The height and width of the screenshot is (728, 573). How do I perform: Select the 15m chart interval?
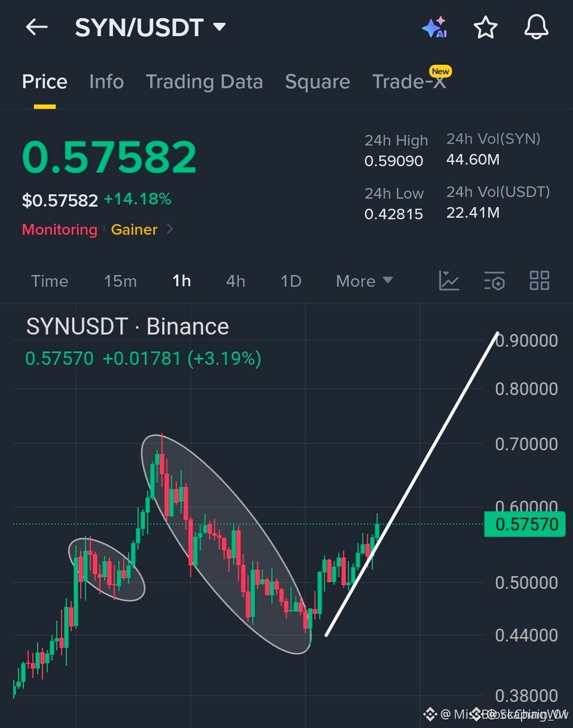[x=120, y=281]
